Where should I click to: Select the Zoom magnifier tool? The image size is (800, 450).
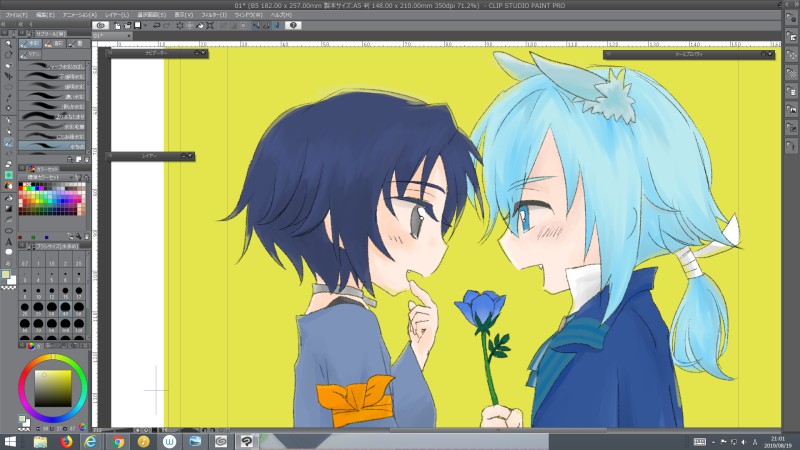click(8, 44)
